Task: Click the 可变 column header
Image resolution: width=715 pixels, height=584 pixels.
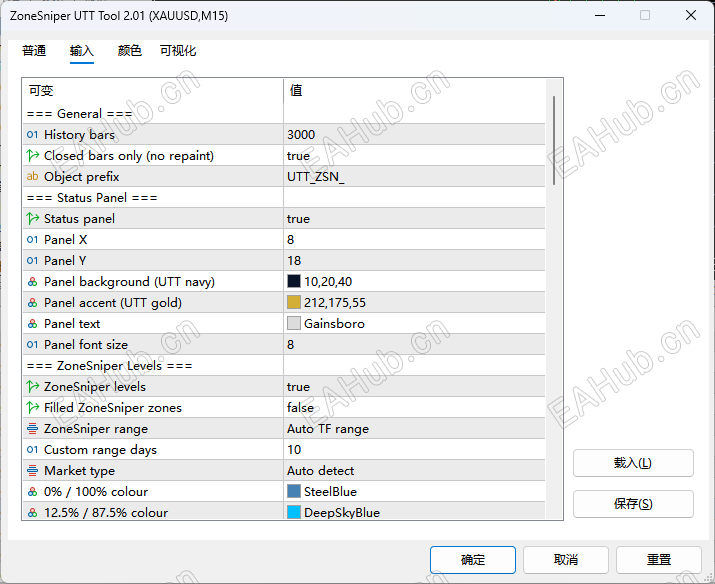Action: pyautogui.click(x=153, y=90)
